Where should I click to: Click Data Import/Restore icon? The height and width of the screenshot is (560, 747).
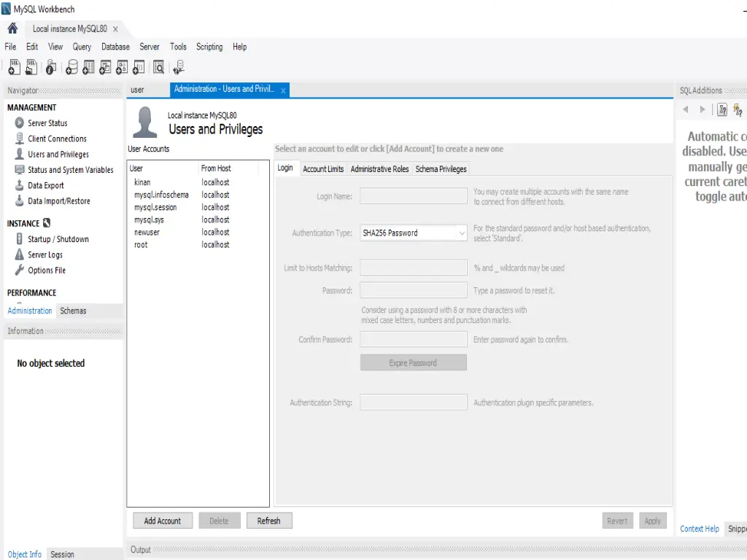(x=19, y=201)
